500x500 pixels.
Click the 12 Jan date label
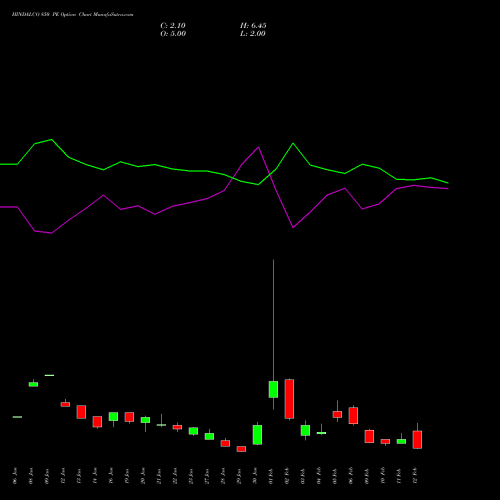[63, 476]
